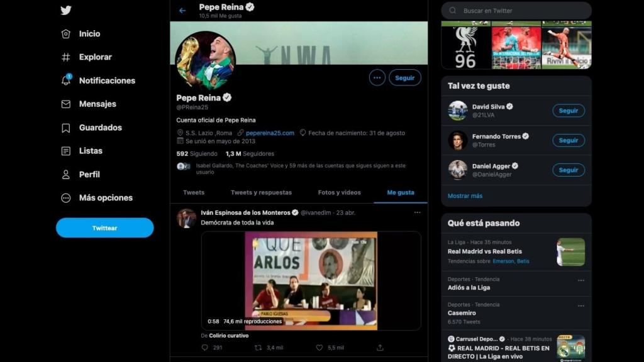Toggle follow for Fernando Torres
This screenshot has width=644, height=362.
(x=568, y=140)
